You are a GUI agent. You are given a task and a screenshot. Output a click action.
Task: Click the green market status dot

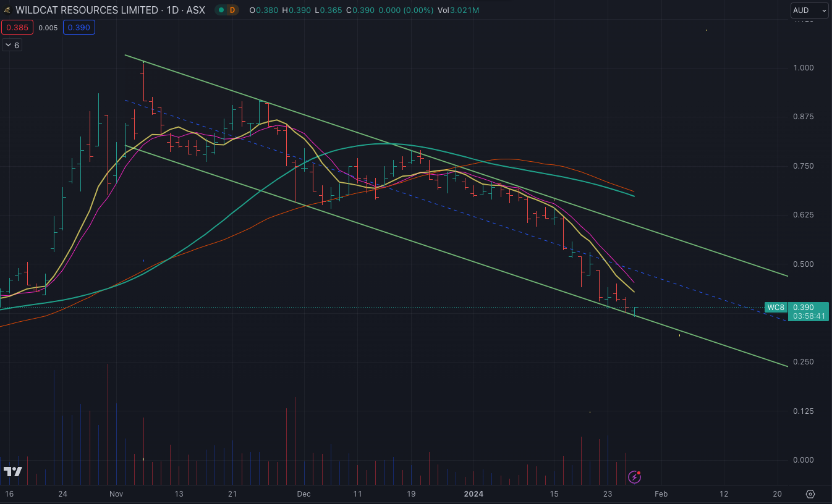[221, 10]
